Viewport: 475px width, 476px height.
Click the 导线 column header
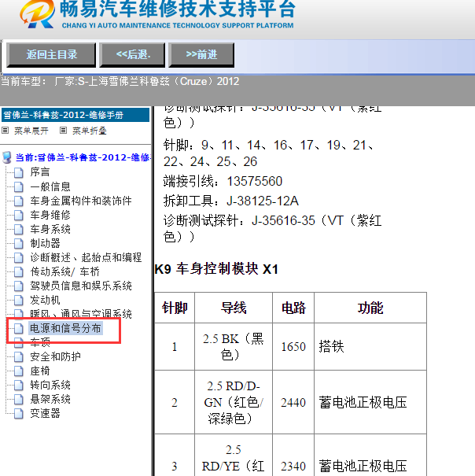click(234, 308)
